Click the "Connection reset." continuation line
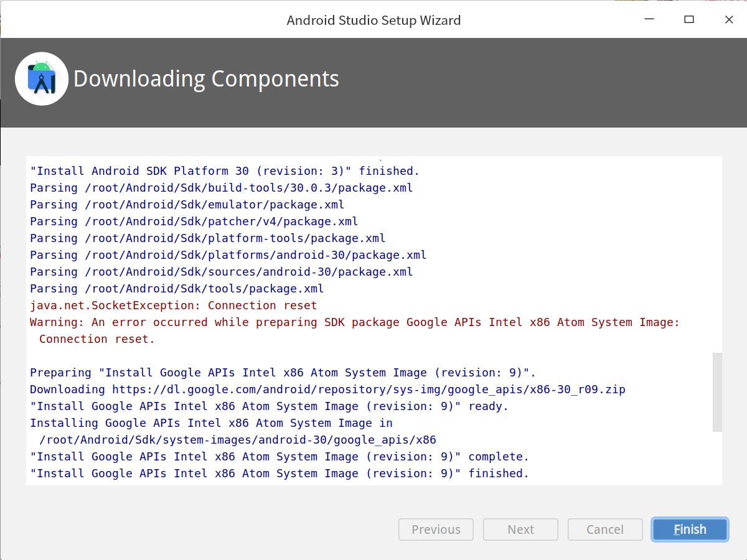Viewport: 747px width, 560px height. (96, 339)
